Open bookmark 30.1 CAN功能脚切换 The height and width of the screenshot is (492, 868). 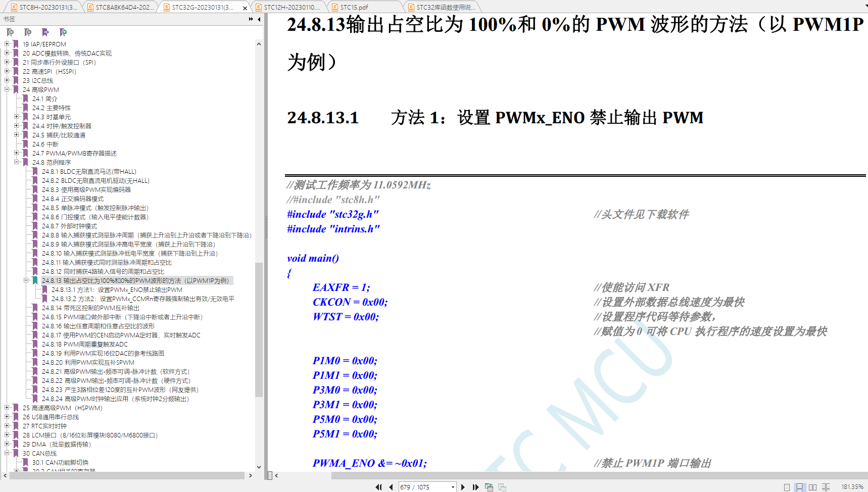click(x=60, y=462)
